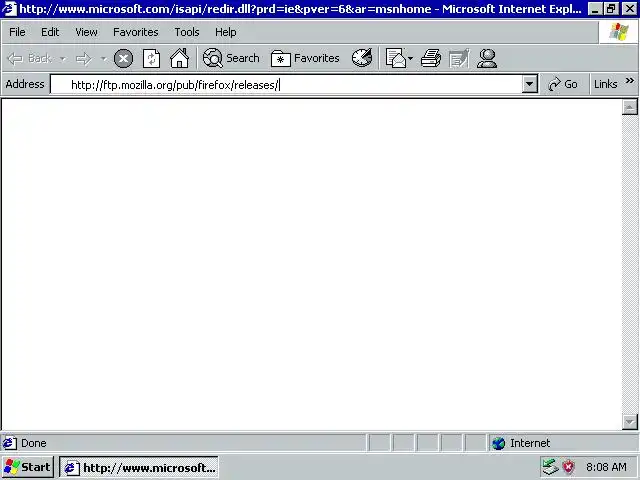Open the Windows Start button
Viewport: 640px width, 480px height.
(x=28, y=467)
